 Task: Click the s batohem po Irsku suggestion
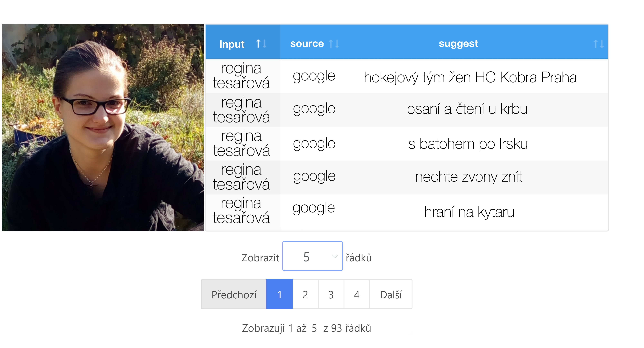click(468, 144)
